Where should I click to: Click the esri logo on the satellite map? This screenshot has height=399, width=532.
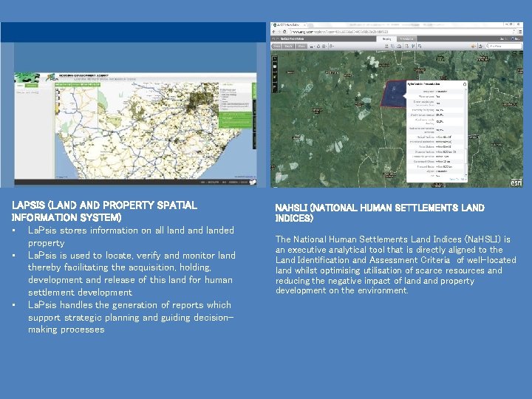[516, 183]
